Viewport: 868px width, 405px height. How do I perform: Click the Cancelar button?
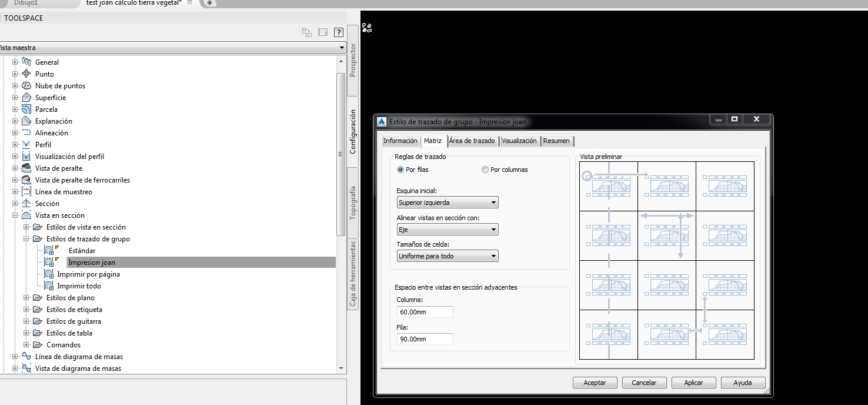pos(644,382)
